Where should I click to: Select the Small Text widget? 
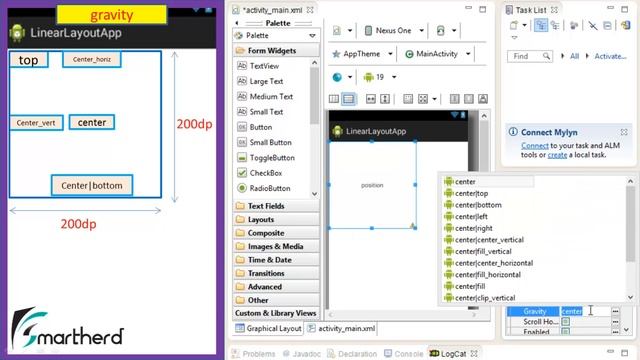(x=266, y=112)
